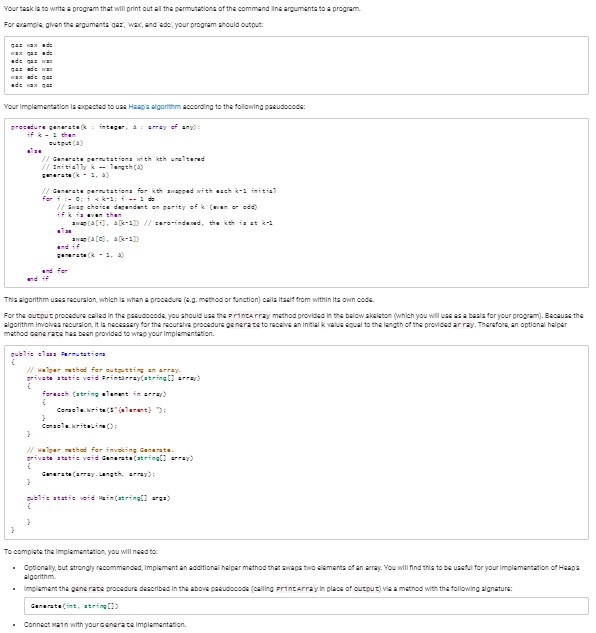Click example output line 'wsx edc qaz'

point(31,77)
